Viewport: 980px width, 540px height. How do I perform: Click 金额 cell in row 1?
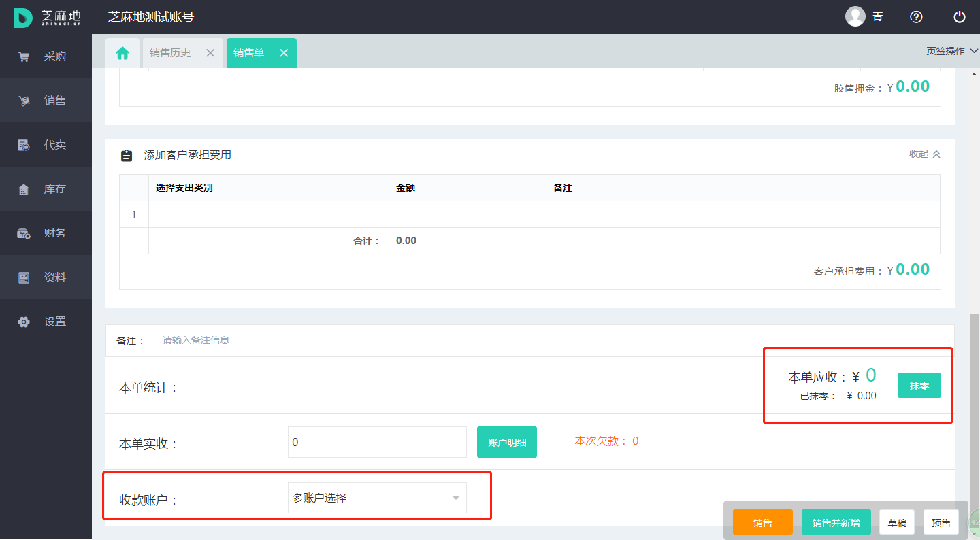point(468,214)
